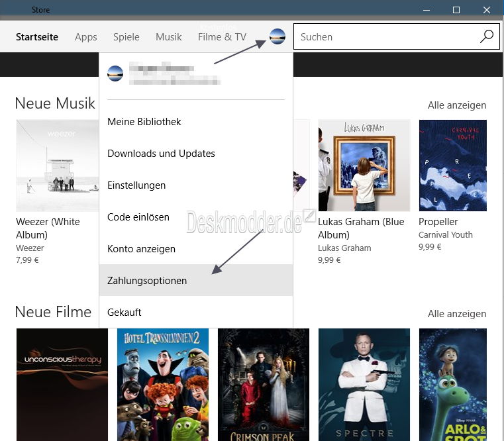Open Einstellungen in the account menu
The image size is (504, 441).
coord(196,185)
